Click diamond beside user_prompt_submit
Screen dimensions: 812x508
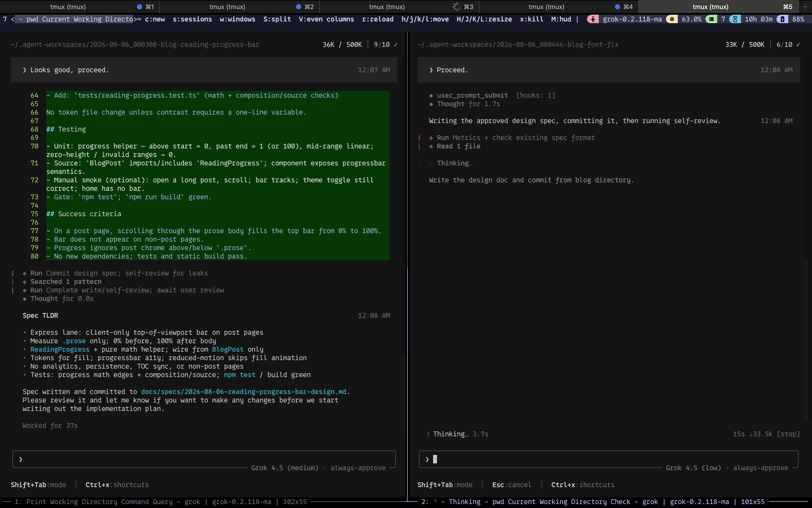coord(431,96)
